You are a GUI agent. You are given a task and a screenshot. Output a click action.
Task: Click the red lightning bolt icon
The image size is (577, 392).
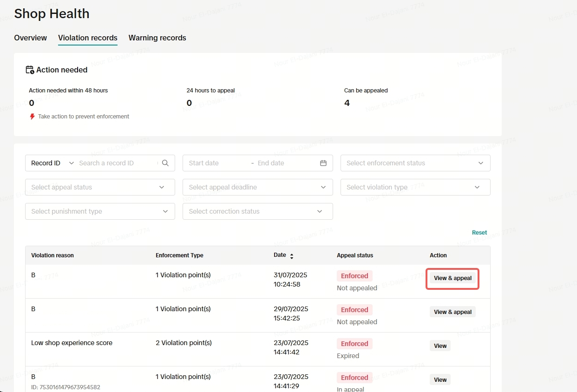pos(32,117)
